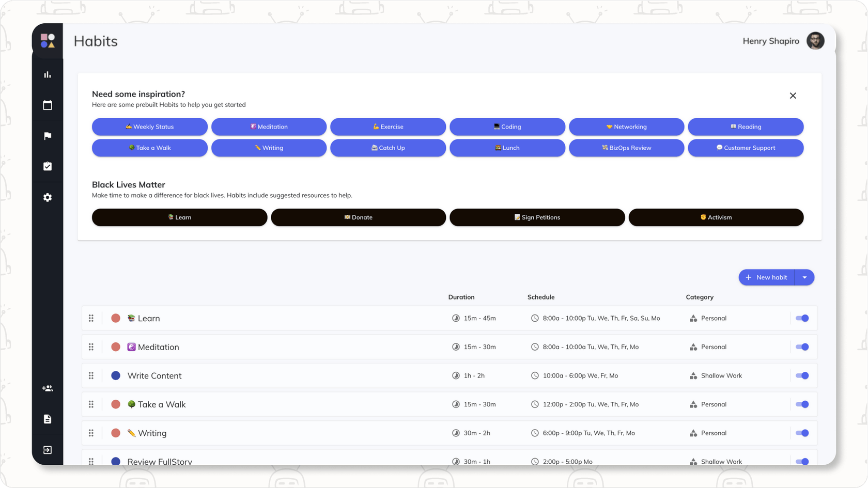Add the prebuilt Coding habit
The image size is (868, 488).
(507, 127)
